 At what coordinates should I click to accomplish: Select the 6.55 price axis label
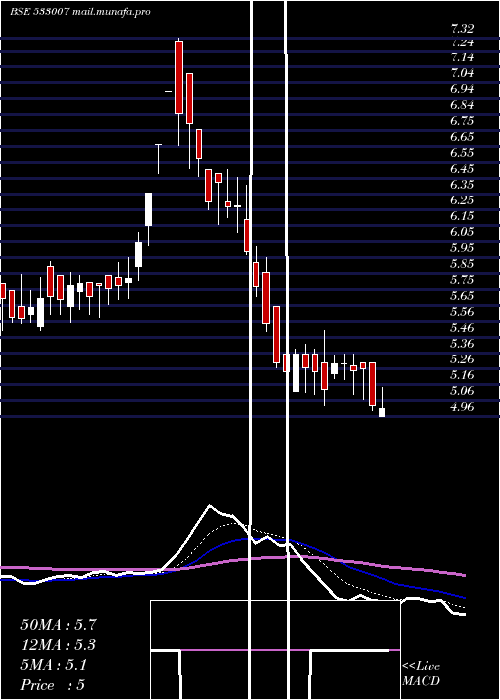462,153
